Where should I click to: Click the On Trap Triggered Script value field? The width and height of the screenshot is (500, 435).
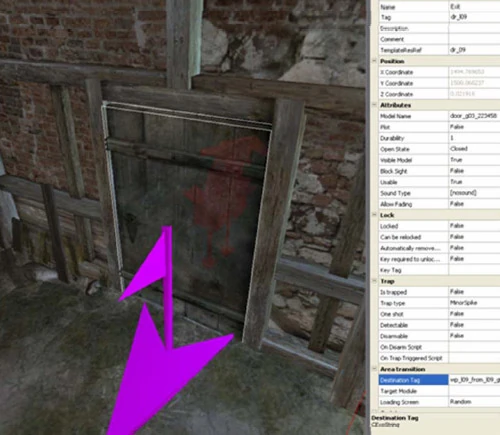coord(474,358)
